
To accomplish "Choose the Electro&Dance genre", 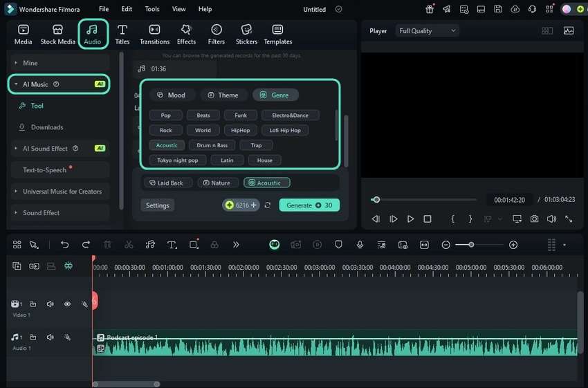I will (x=291, y=115).
